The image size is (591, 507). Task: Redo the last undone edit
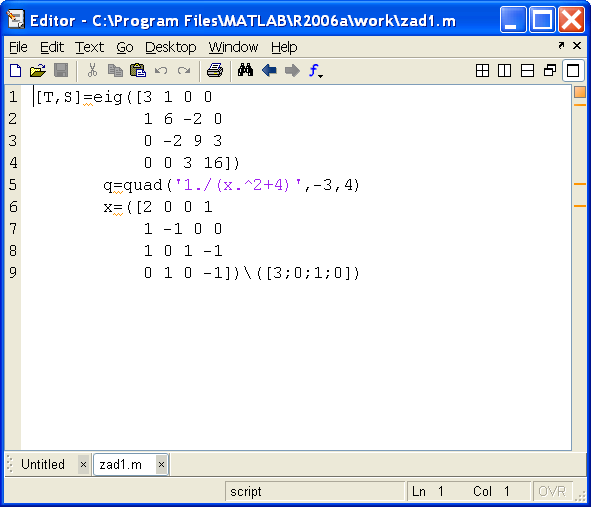pos(184,70)
